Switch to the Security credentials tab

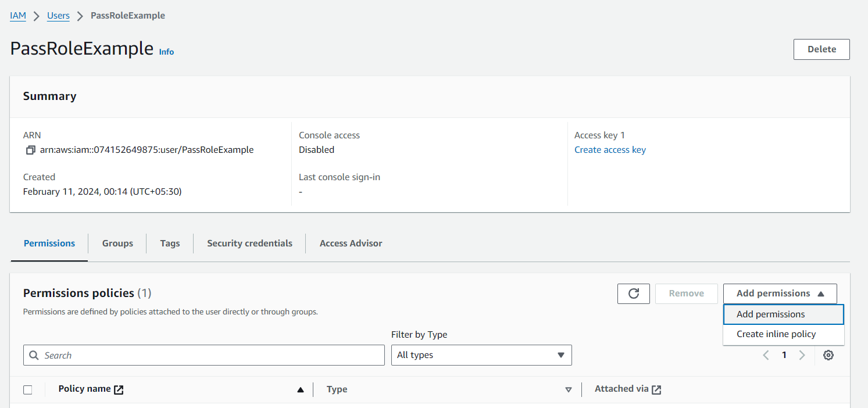(x=249, y=243)
